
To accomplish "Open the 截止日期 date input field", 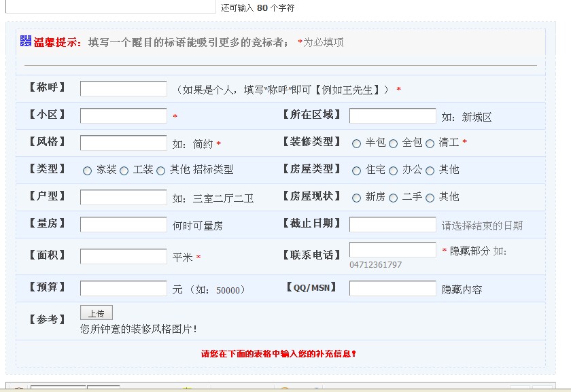I will pyautogui.click(x=393, y=225).
